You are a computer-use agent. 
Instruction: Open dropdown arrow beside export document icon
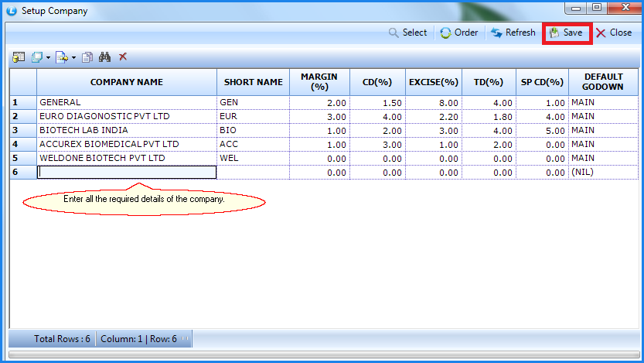(73, 57)
